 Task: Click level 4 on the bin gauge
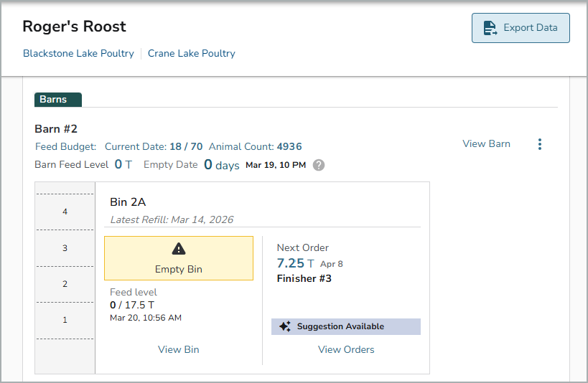(65, 212)
